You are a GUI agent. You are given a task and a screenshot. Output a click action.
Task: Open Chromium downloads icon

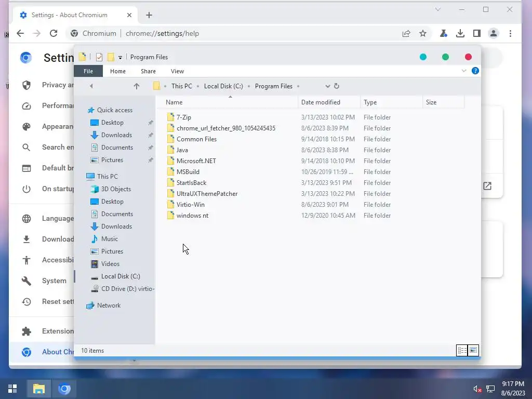coord(460,33)
